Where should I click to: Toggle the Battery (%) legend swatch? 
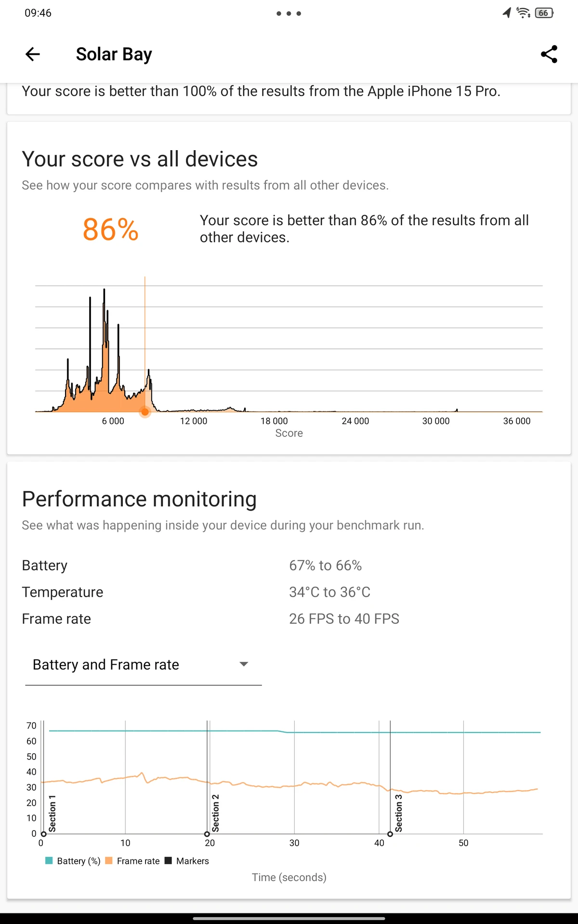click(x=49, y=860)
